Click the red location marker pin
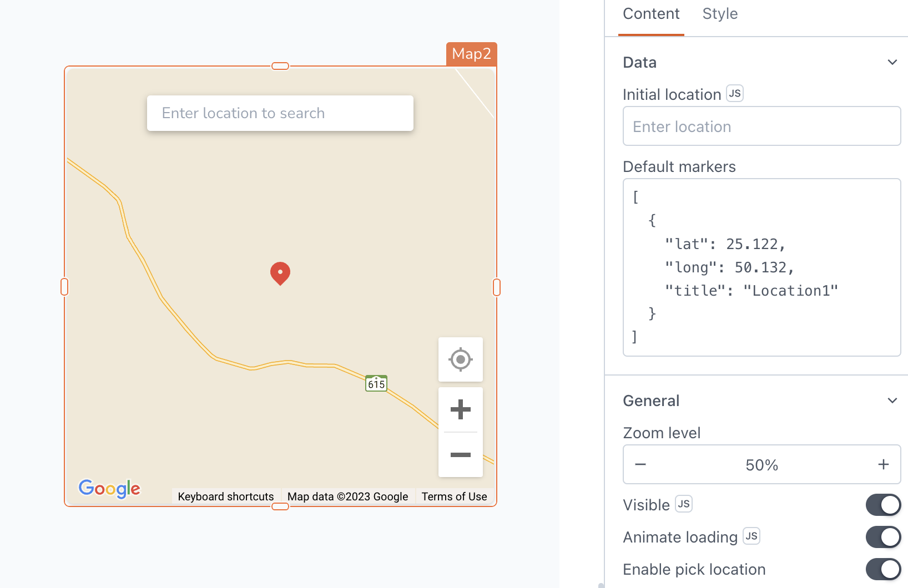Screen dimensions: 908x588 pos(280,273)
